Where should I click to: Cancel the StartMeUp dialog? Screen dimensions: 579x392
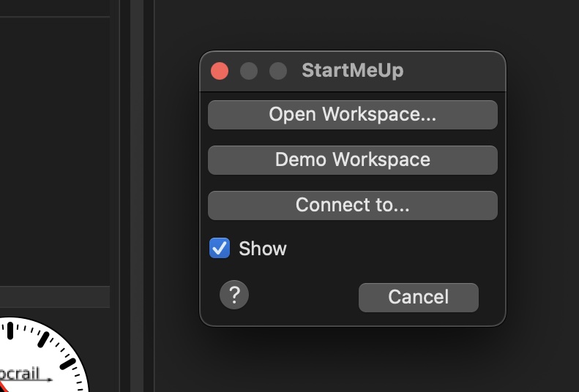point(418,297)
